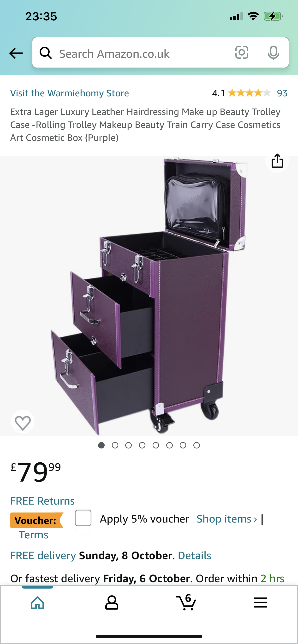Select the second image carousel dot
Screen dimensions: 298x644
click(x=115, y=445)
